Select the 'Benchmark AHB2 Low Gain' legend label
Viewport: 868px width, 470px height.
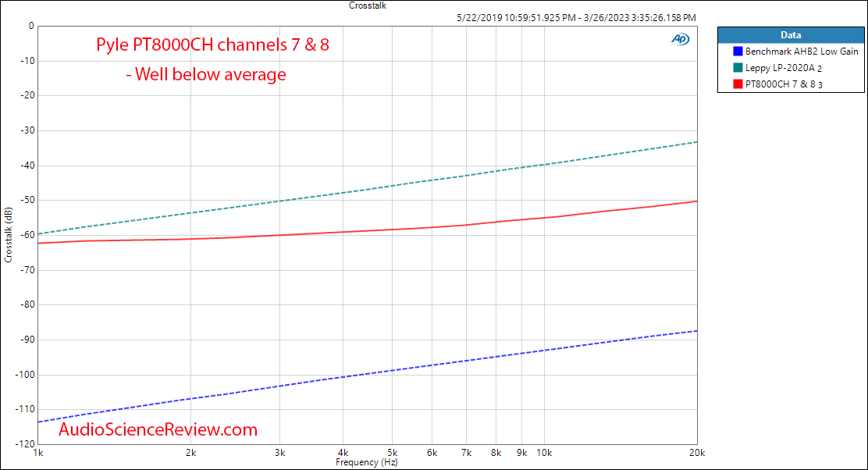point(802,51)
